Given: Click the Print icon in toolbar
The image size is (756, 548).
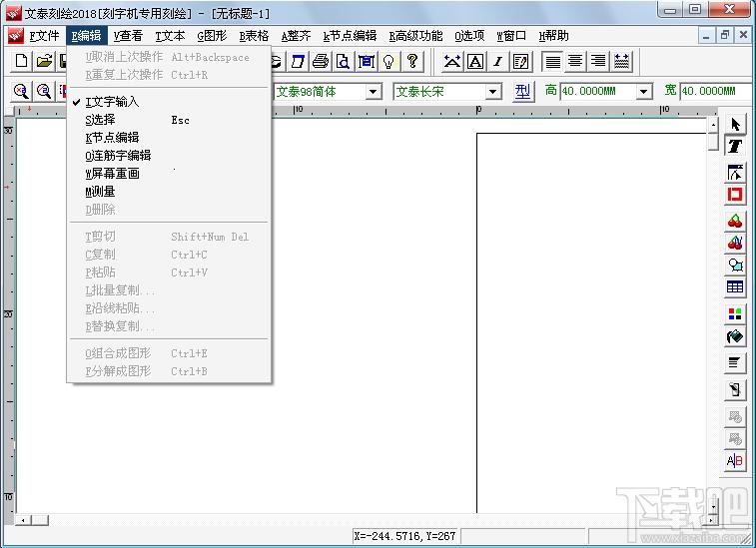Looking at the screenshot, I should tap(321, 61).
